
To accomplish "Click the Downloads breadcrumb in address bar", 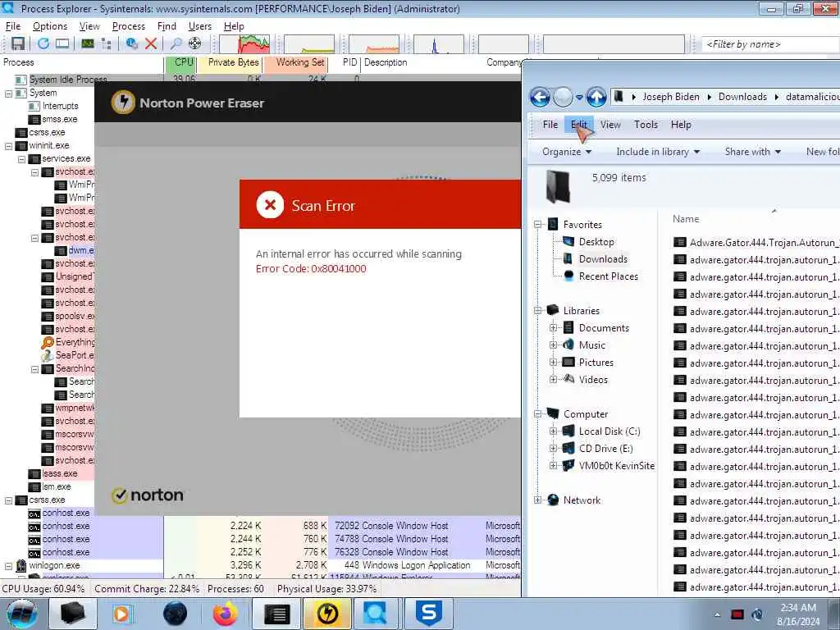I will coord(742,97).
